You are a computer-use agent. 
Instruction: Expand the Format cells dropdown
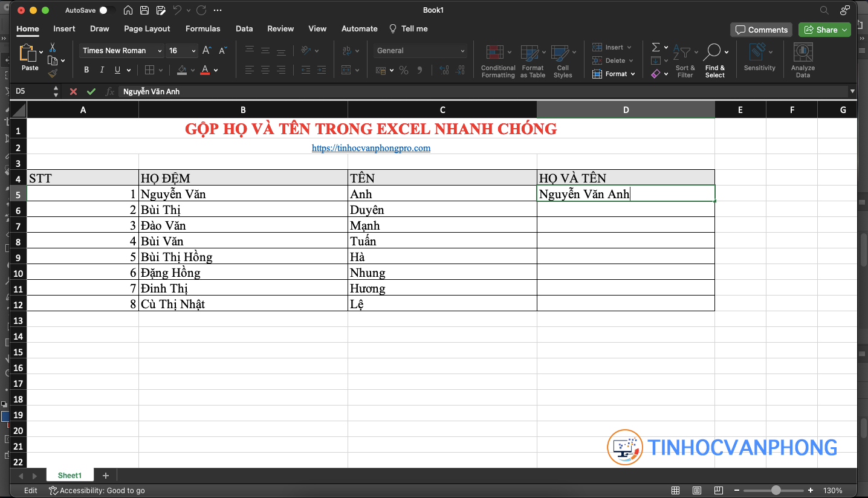coord(633,74)
